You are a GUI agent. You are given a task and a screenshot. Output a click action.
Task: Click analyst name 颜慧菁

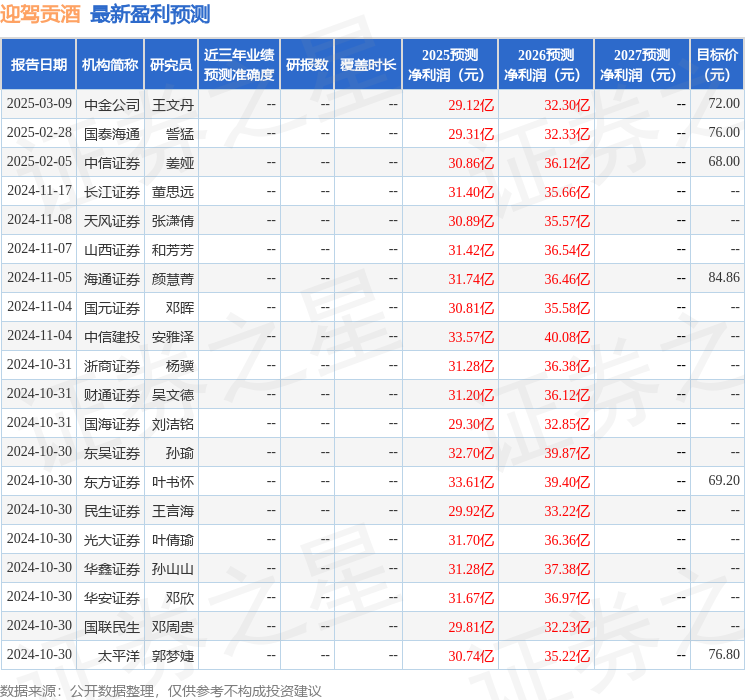pos(173,278)
